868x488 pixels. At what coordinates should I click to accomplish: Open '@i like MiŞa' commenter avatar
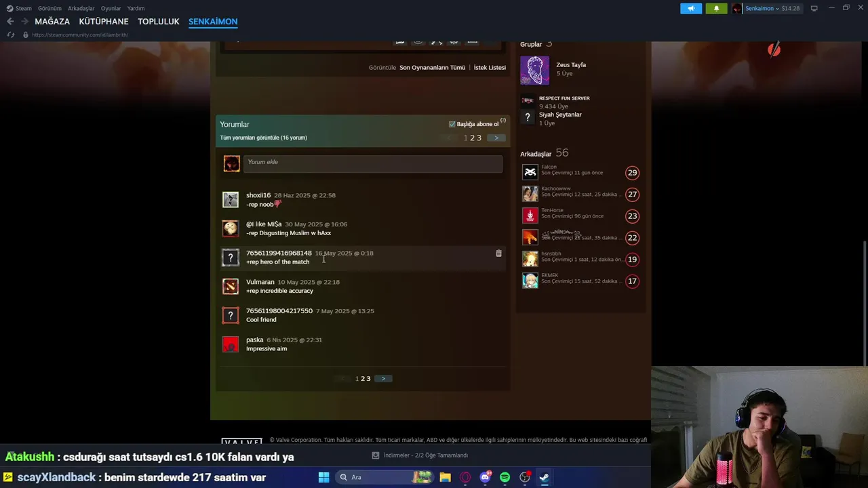click(x=231, y=228)
